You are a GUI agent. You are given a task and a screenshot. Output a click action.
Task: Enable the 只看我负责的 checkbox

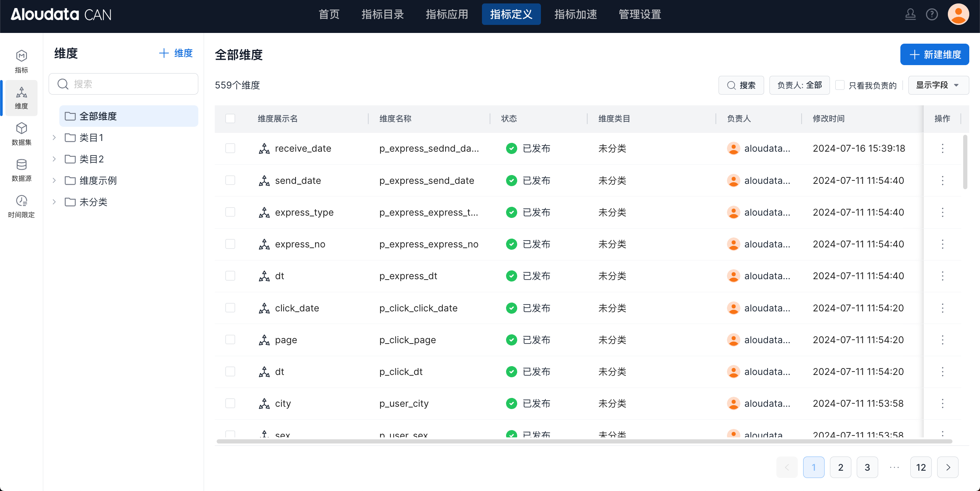[840, 85]
